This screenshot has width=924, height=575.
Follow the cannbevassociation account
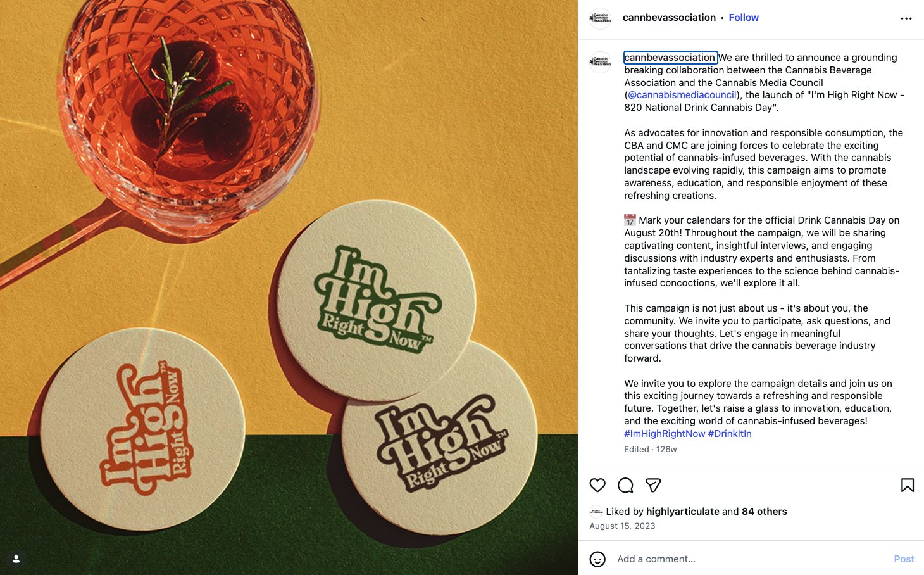744,18
